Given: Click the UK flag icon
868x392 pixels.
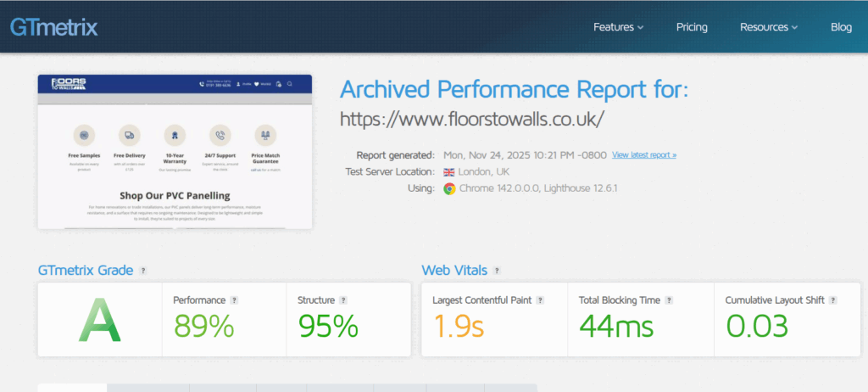Looking at the screenshot, I should (x=448, y=171).
